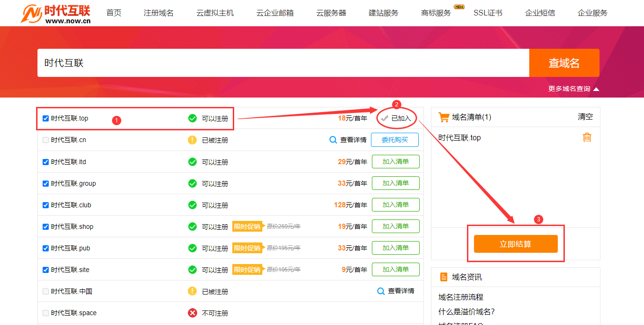Add 时代互联.ltd to list with 加入清单

396,162
